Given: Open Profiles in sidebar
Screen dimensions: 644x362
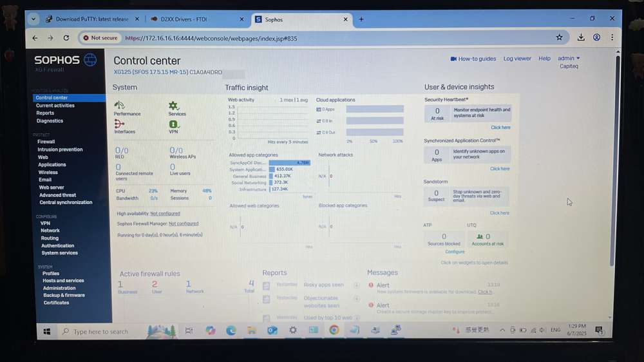Looking at the screenshot, I should 51,274.
